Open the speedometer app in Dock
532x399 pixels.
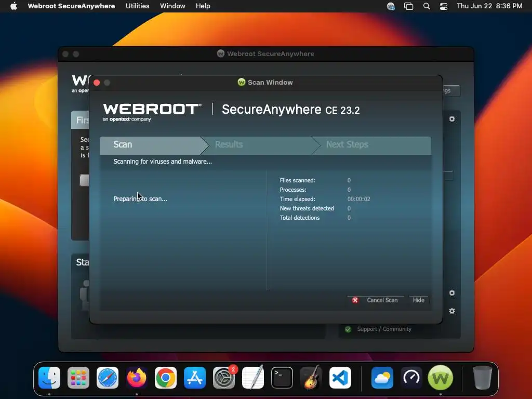pyautogui.click(x=411, y=378)
